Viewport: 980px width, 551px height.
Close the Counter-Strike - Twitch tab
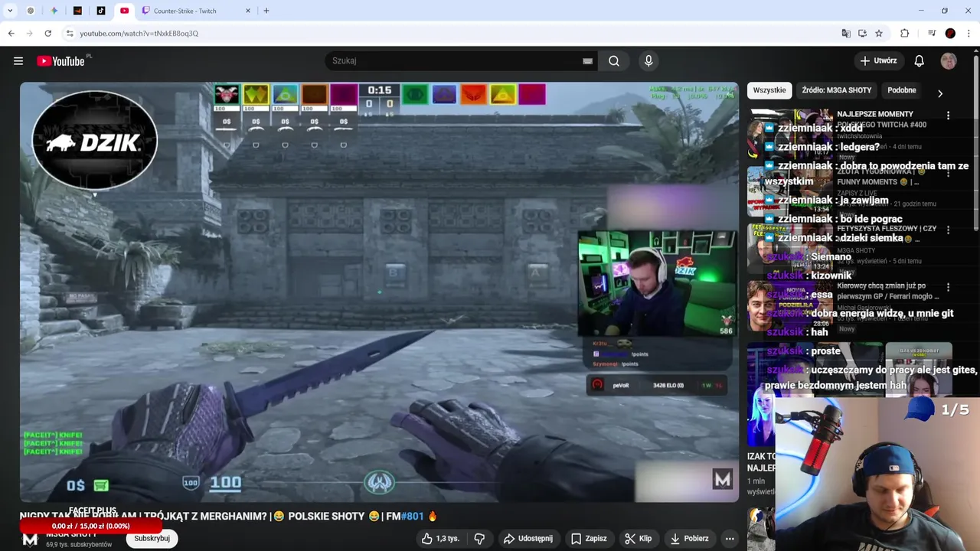[x=248, y=11]
